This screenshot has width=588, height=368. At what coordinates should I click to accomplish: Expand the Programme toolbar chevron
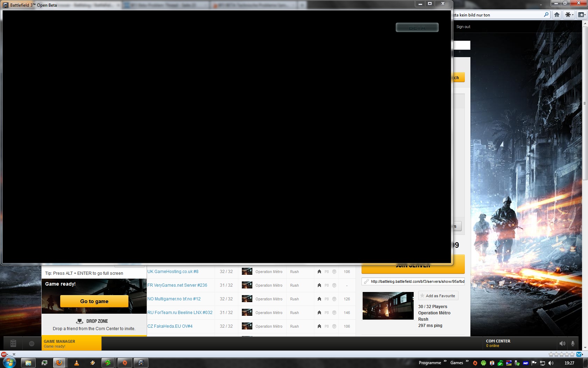(x=445, y=361)
